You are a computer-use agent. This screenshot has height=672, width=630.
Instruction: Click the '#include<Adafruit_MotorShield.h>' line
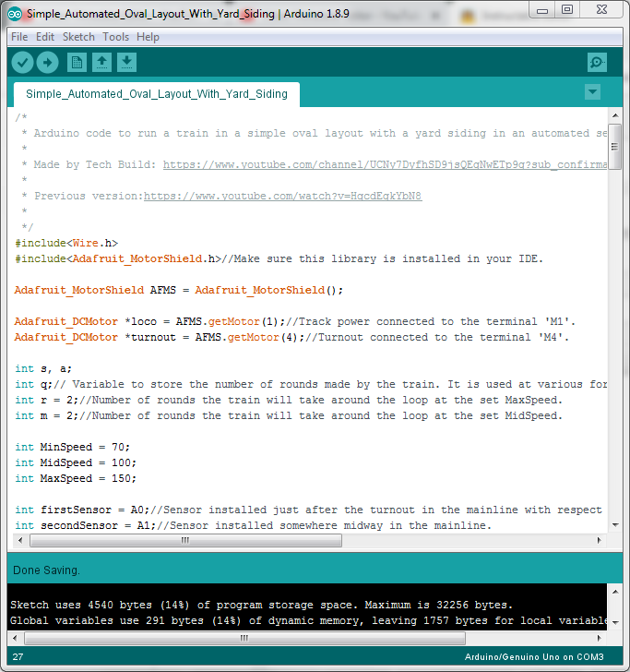(x=279, y=258)
